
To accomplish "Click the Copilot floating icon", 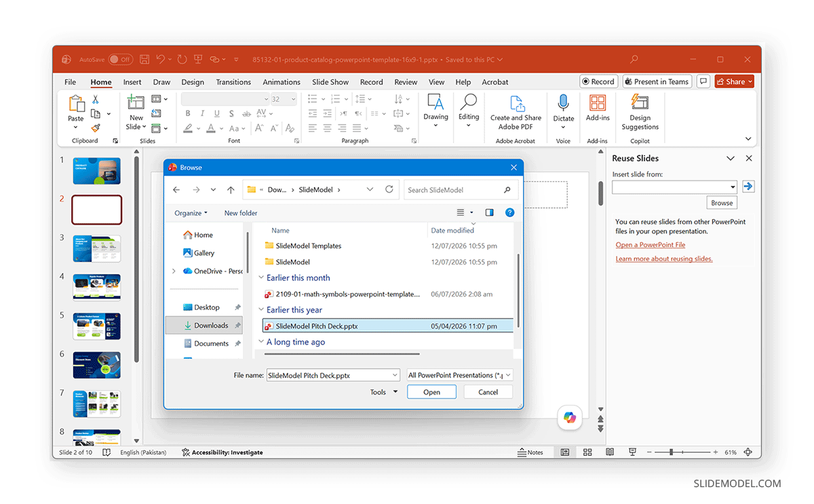I will (x=569, y=418).
